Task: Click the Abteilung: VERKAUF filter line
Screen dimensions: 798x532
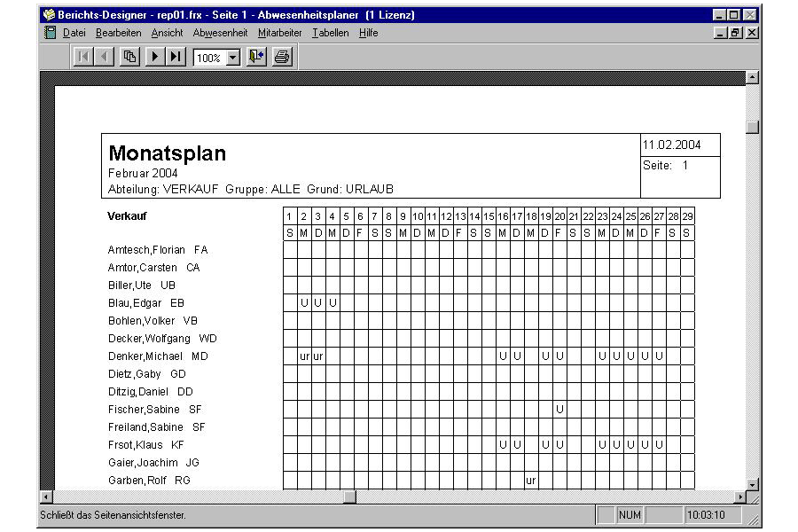Action: (x=251, y=190)
